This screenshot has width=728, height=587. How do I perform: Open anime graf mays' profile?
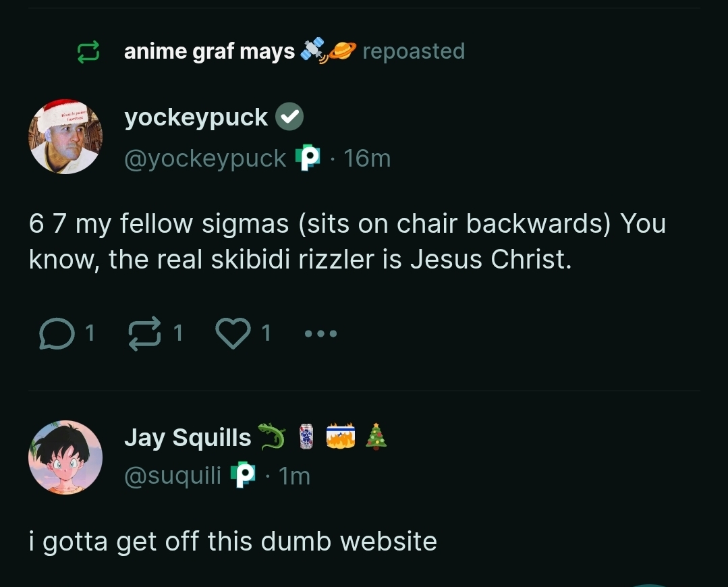tap(209, 51)
